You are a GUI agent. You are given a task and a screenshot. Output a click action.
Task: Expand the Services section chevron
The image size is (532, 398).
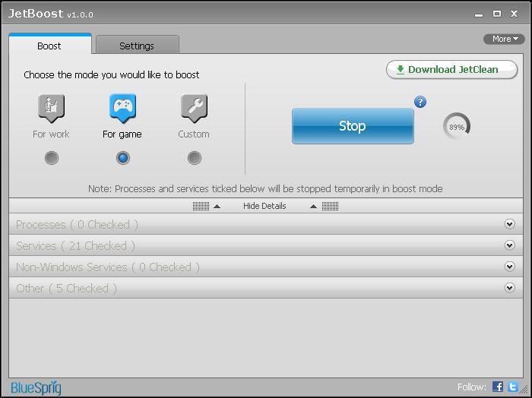[510, 245]
